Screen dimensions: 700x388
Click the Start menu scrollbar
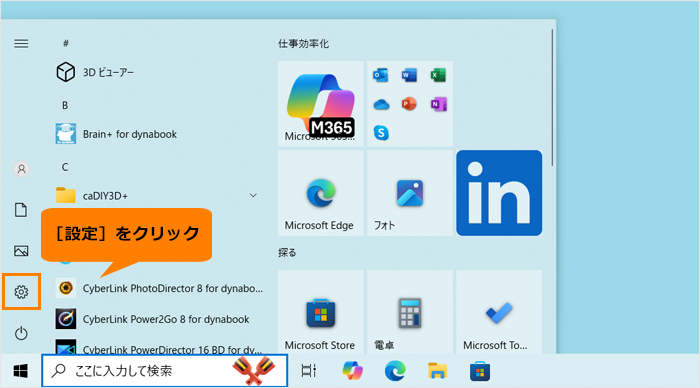click(x=552, y=98)
